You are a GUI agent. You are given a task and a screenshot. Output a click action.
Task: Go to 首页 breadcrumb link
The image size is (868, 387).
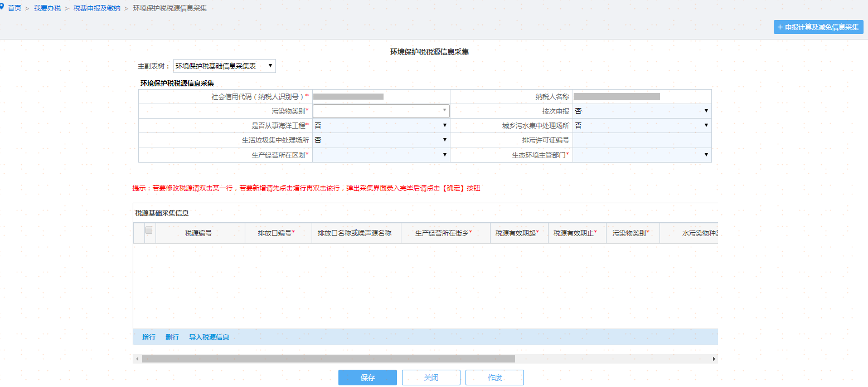[14, 8]
